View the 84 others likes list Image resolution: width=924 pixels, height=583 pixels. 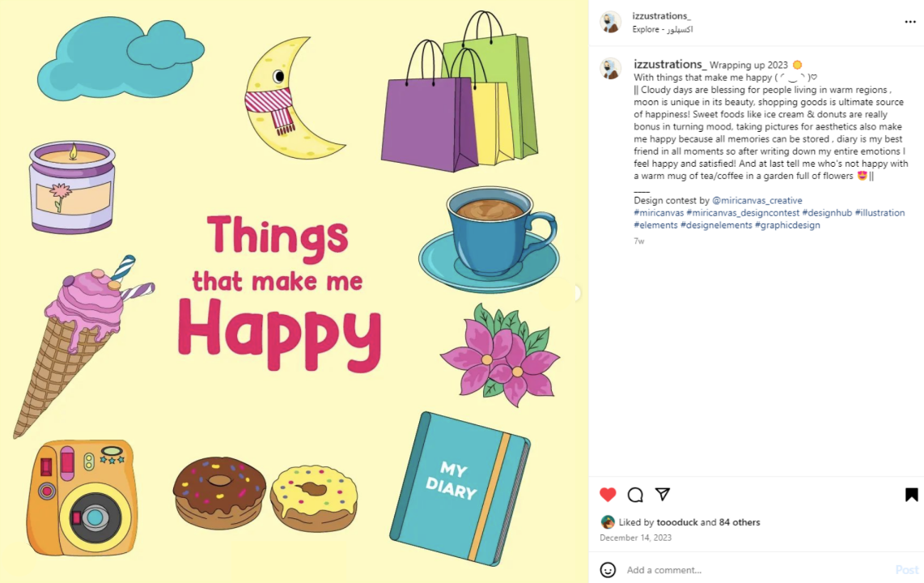click(x=740, y=522)
